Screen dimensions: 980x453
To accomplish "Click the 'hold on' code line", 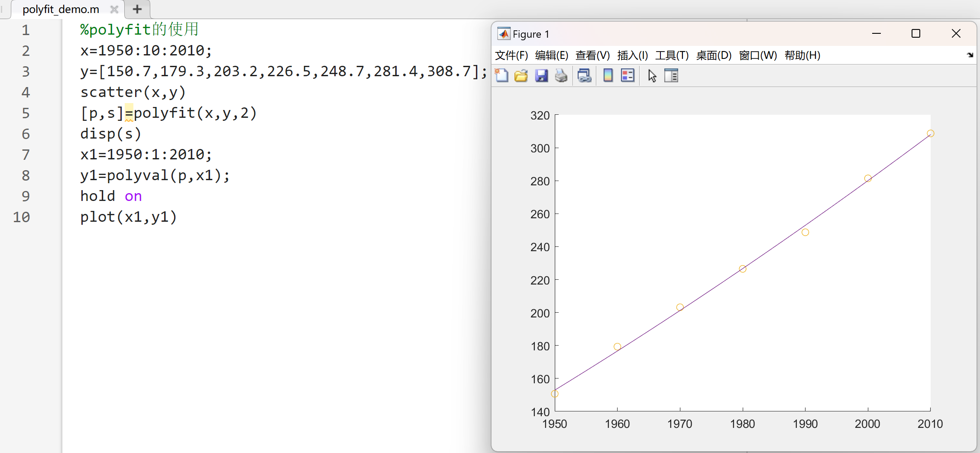I will [111, 196].
